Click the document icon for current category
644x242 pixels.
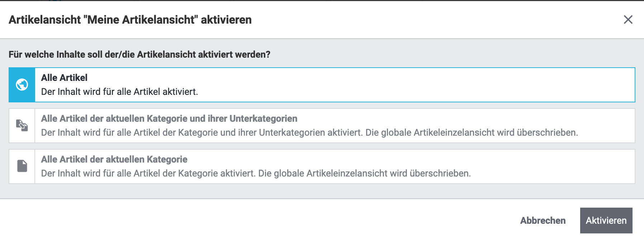pyautogui.click(x=22, y=166)
